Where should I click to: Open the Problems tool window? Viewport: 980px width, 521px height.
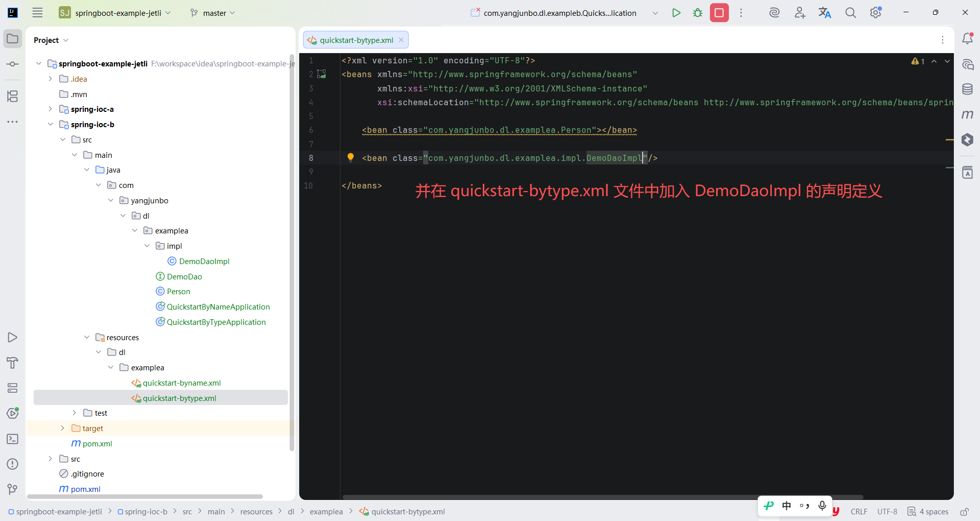pyautogui.click(x=13, y=464)
